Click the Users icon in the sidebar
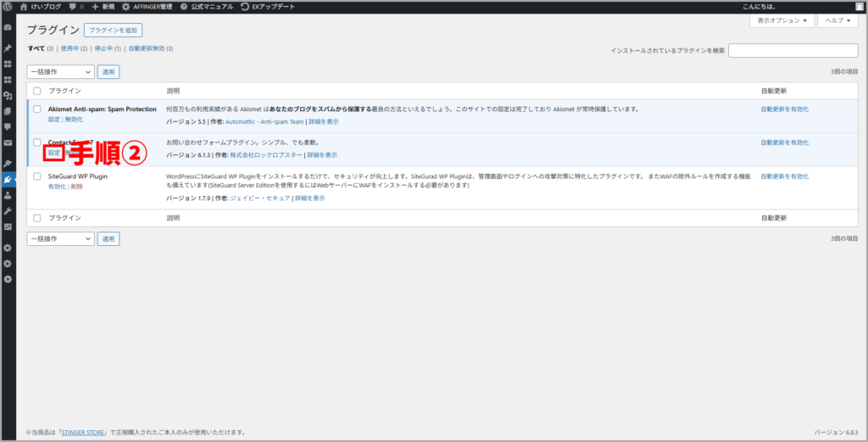Screen dimensions: 868x442 click(8, 194)
